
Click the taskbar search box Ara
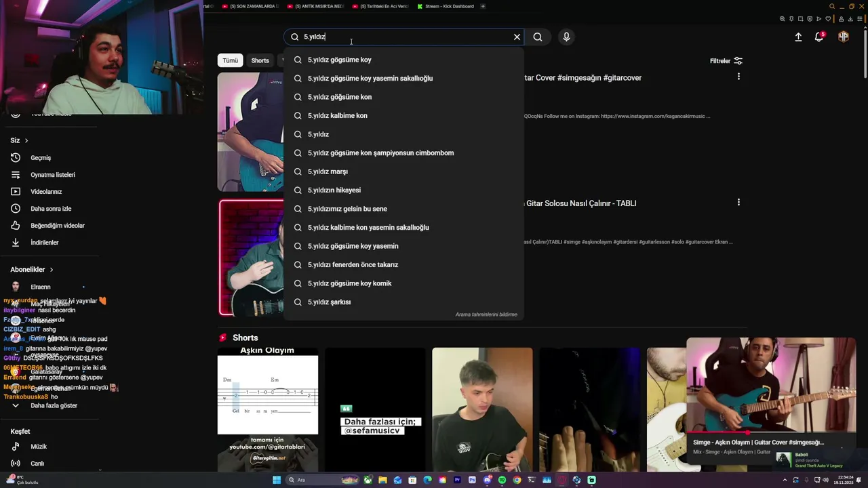point(321,480)
